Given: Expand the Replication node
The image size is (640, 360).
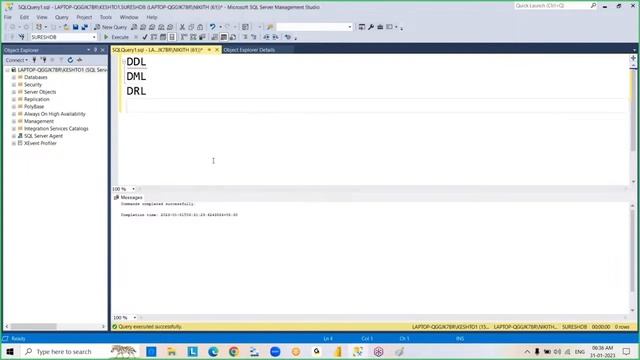Looking at the screenshot, I should coord(14,99).
